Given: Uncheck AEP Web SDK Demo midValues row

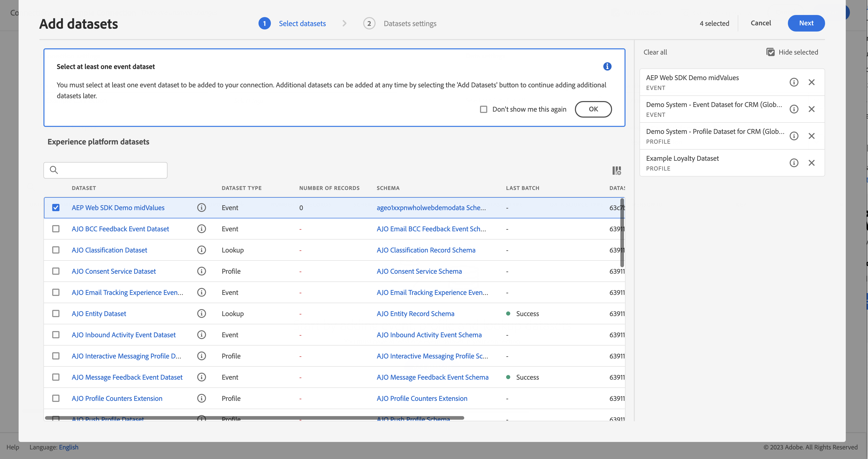Looking at the screenshot, I should click(x=56, y=208).
